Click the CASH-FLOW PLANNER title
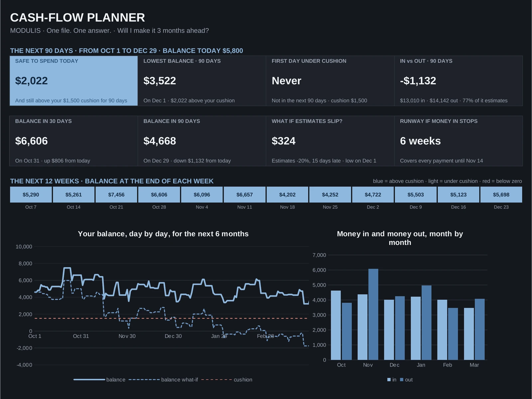532x399 pixels. (x=77, y=18)
